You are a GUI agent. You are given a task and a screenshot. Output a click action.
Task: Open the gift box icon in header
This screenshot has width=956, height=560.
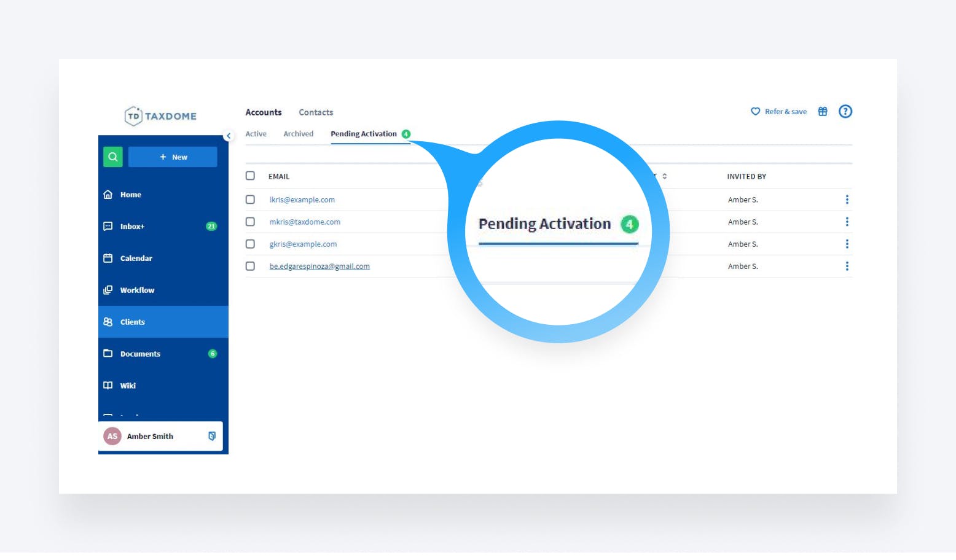[x=823, y=111]
